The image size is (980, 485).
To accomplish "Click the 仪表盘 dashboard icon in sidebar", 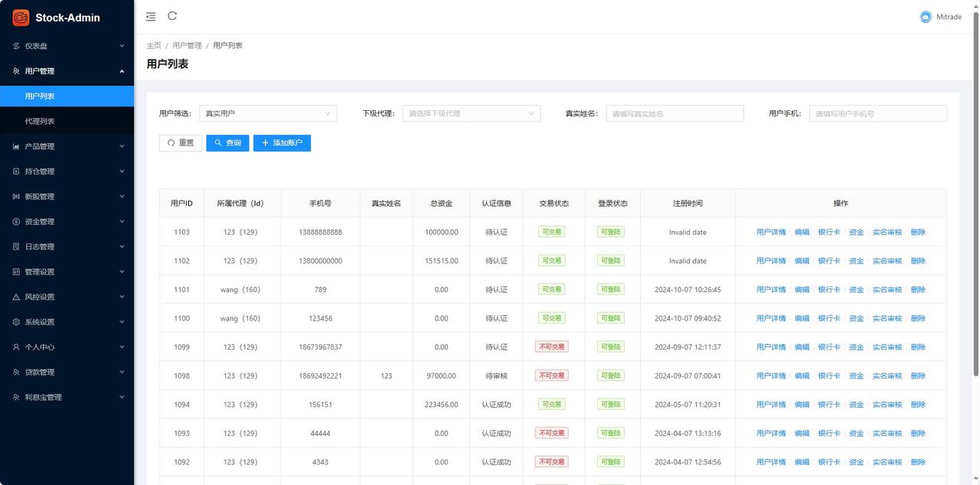I will coord(16,46).
